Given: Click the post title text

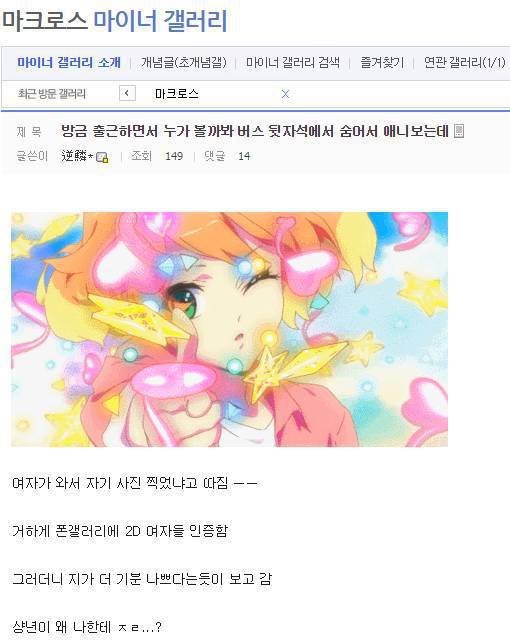Looking at the screenshot, I should 255,131.
